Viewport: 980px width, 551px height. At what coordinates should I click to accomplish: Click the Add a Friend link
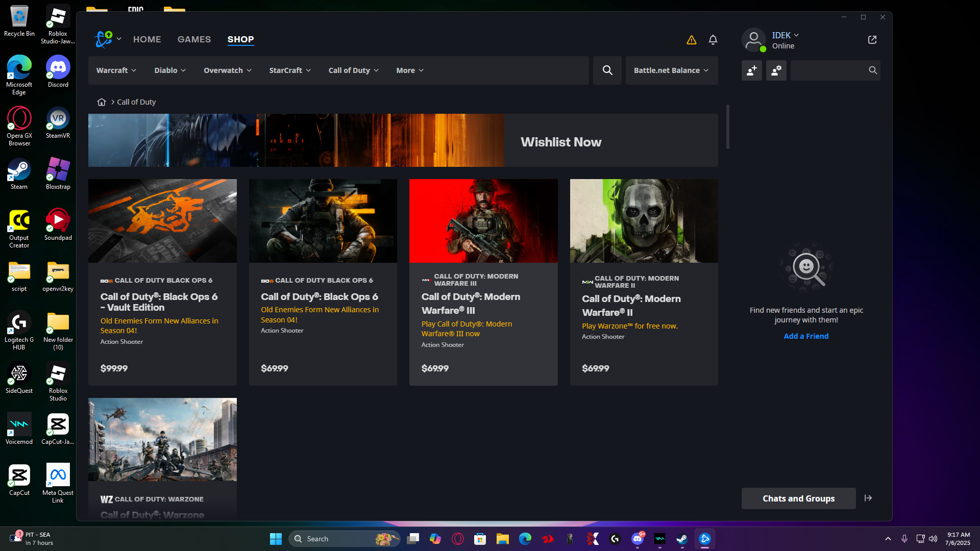point(806,336)
